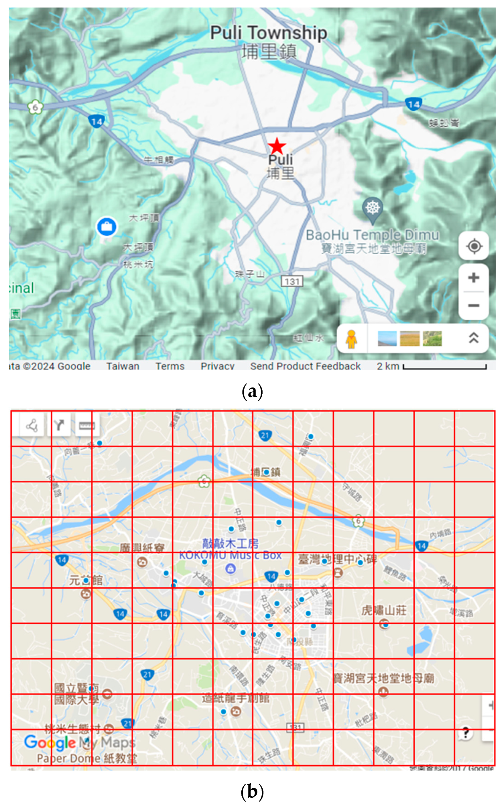504x812 pixels.
Task: Click the 造紙龍手創館 camera pin
Action: pos(236,712)
